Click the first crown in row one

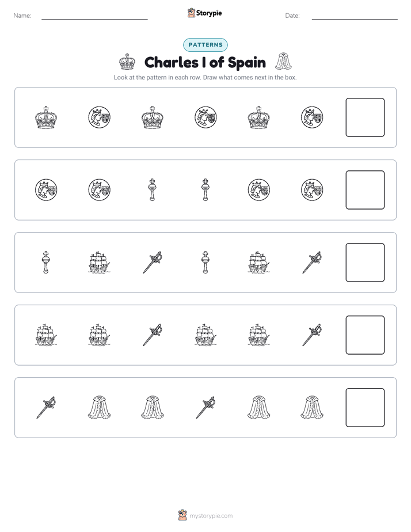tap(46, 117)
